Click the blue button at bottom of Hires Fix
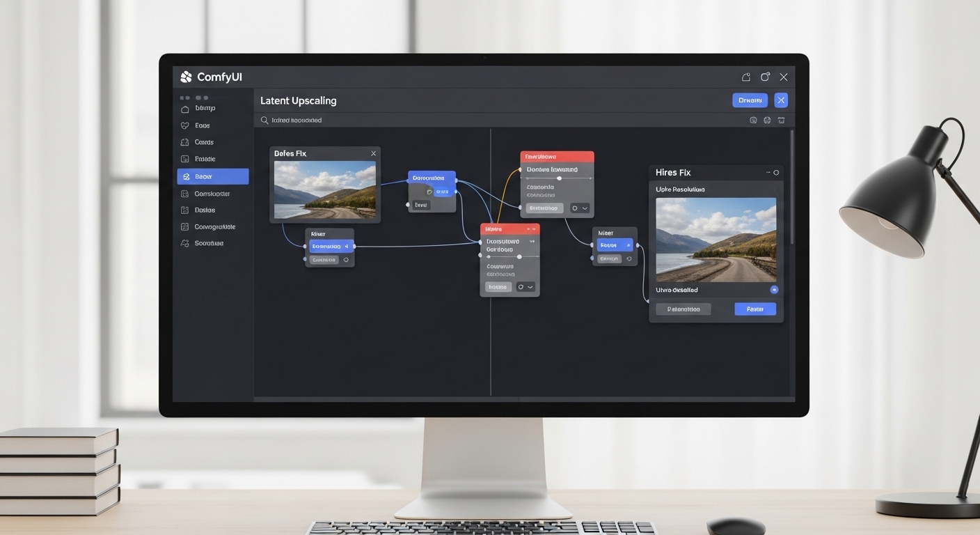The image size is (980, 535). pyautogui.click(x=754, y=309)
